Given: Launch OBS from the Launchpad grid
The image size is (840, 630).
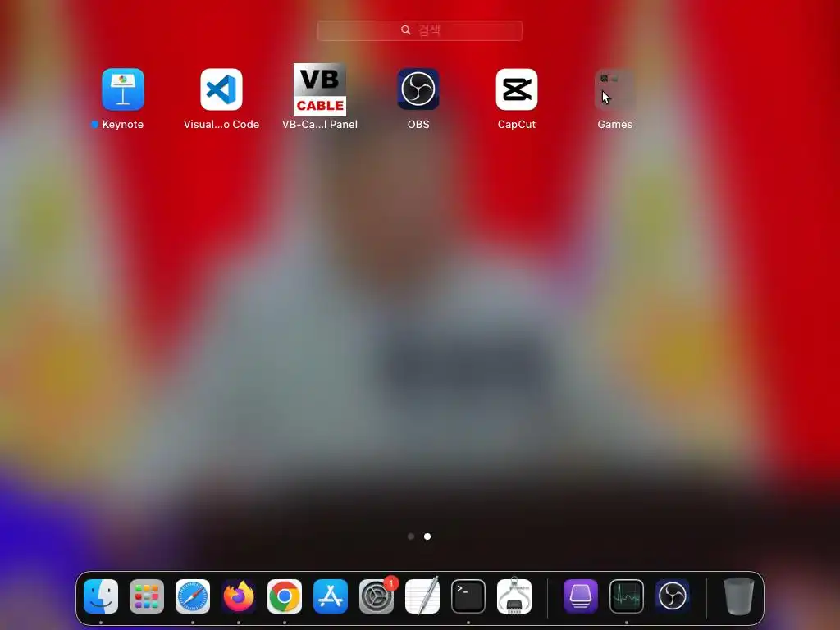Looking at the screenshot, I should [418, 89].
